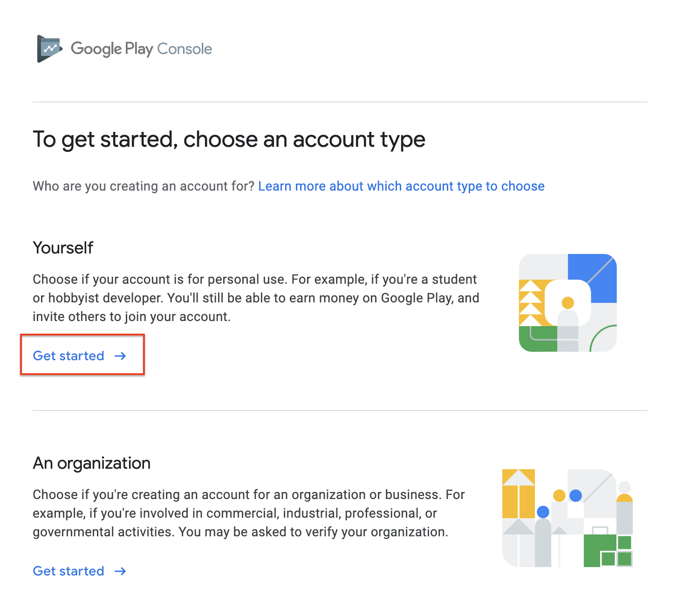This screenshot has height=616, width=684.
Task: Click the Google Play Console logo icon
Action: point(49,48)
